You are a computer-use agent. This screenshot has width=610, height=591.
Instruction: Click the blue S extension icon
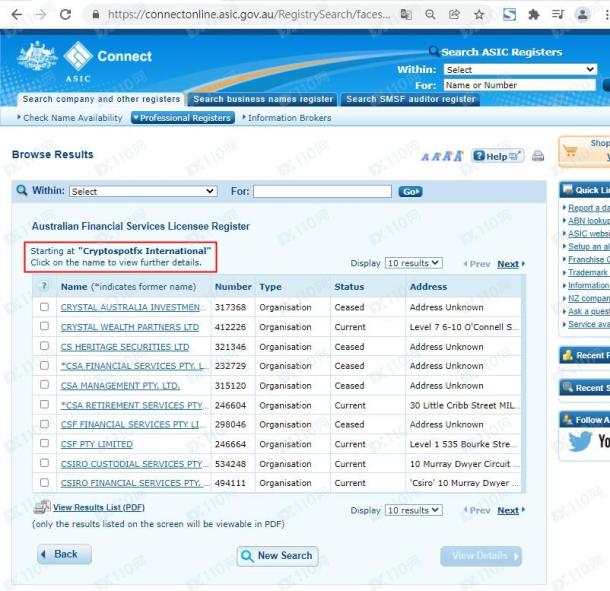[x=509, y=15]
